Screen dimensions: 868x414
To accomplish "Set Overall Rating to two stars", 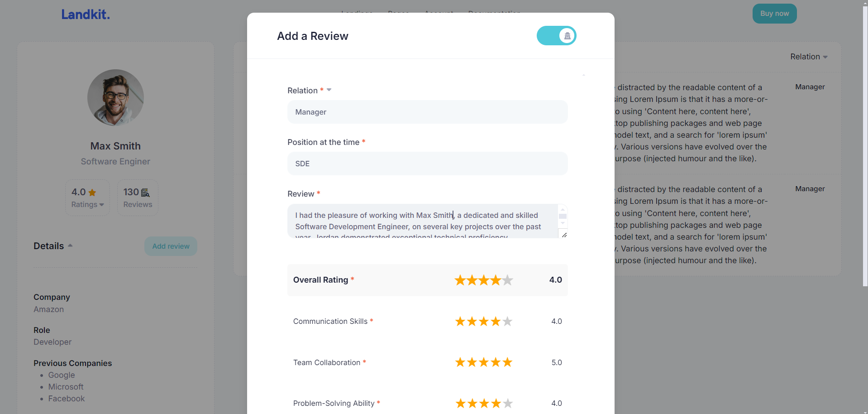I will [472, 280].
